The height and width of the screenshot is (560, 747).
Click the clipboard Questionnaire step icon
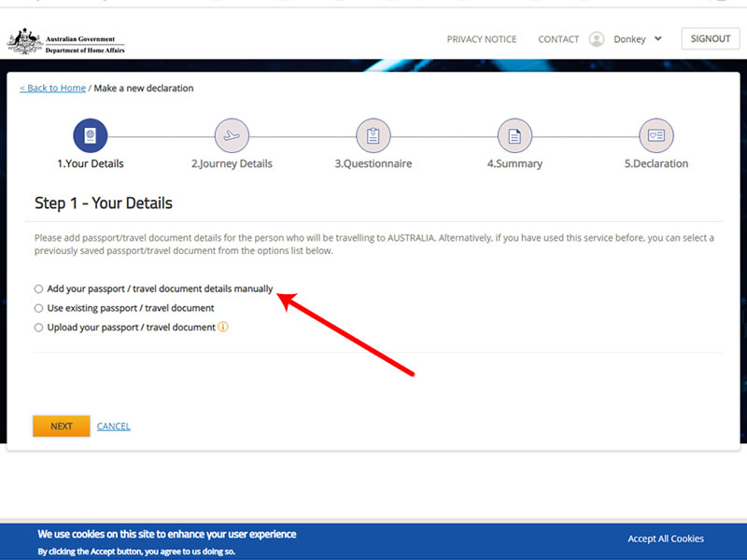click(373, 135)
